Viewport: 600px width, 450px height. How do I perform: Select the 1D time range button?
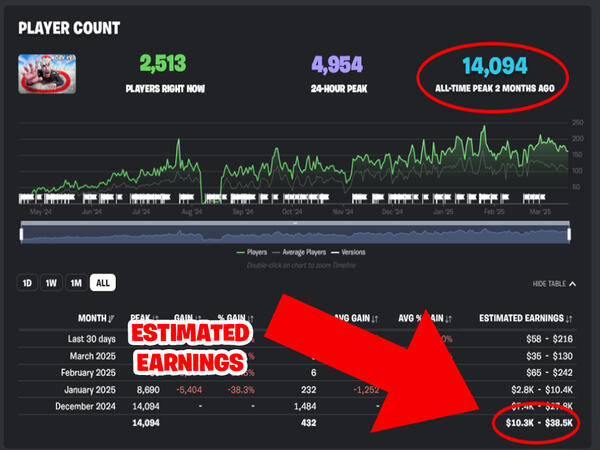tap(27, 283)
